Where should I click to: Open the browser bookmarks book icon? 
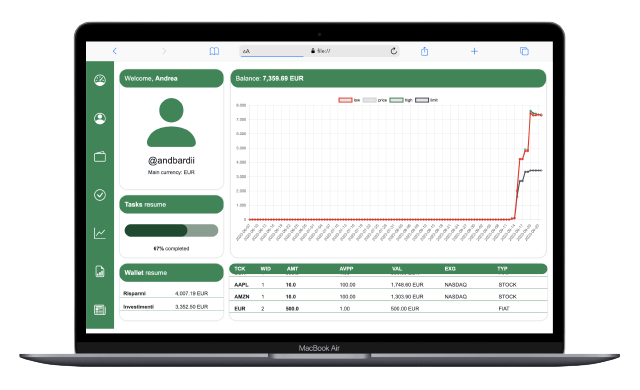pyautogui.click(x=214, y=51)
